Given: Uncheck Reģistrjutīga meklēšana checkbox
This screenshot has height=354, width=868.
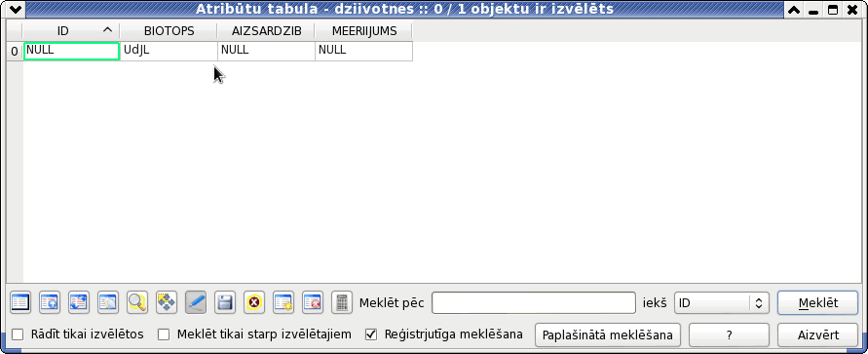Looking at the screenshot, I should pyautogui.click(x=371, y=334).
